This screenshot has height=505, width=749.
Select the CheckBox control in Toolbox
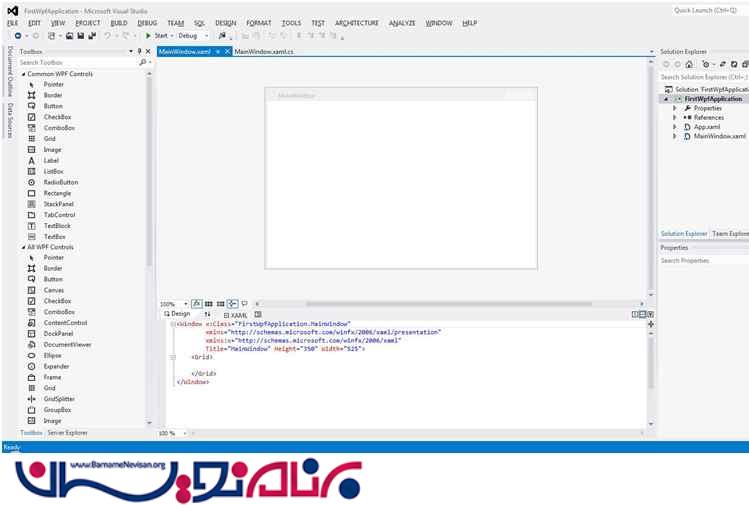click(57, 117)
